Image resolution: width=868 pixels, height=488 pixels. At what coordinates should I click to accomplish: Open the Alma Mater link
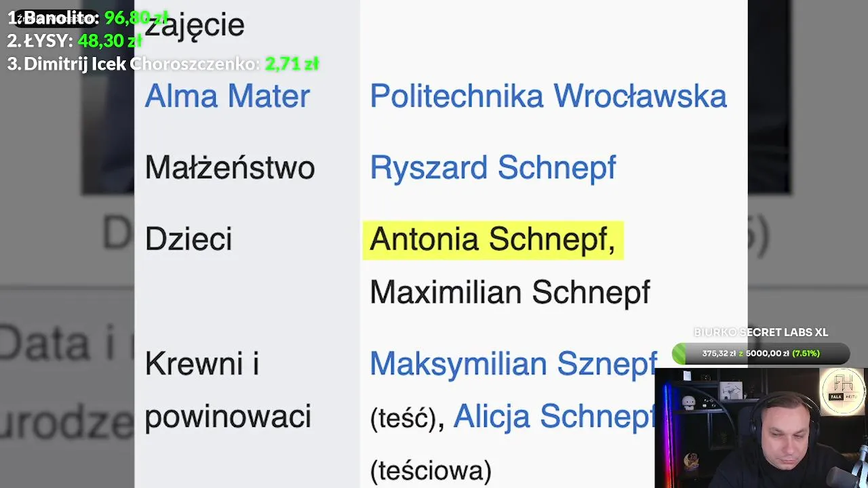coord(227,96)
